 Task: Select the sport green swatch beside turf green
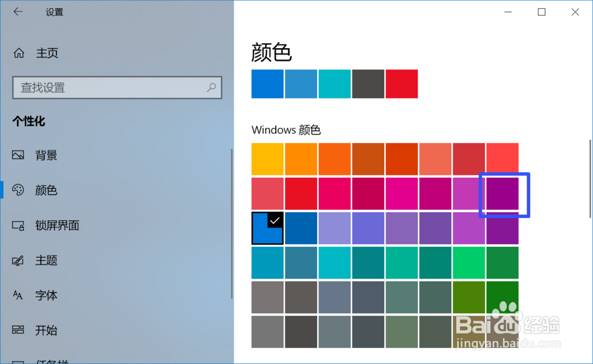point(502,263)
